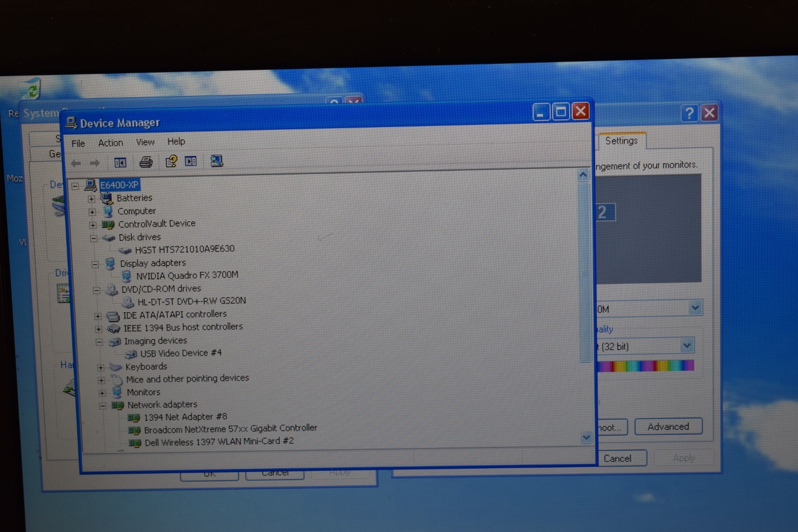The width and height of the screenshot is (798, 532).
Task: Select Broadcom NetXtreme 57xx Gigabit Controller
Action: coord(230,429)
